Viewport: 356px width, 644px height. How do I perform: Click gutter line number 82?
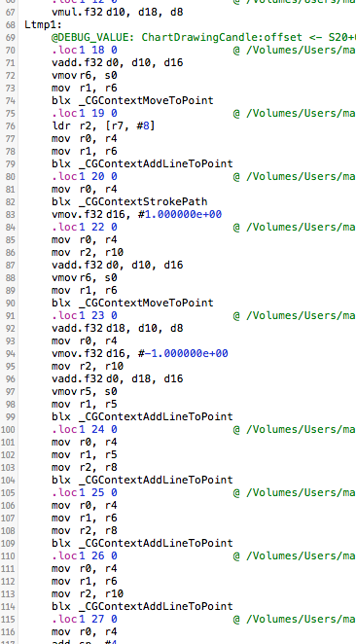click(10, 202)
